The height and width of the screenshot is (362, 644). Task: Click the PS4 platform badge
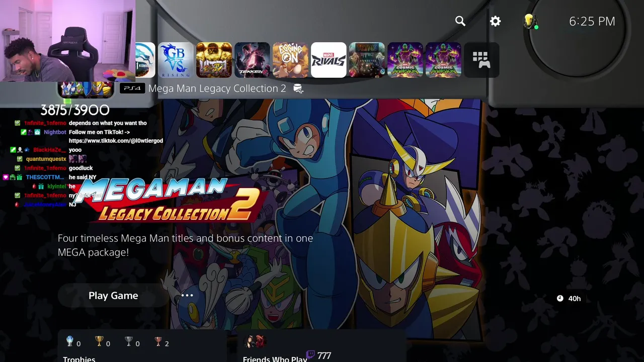point(132,88)
